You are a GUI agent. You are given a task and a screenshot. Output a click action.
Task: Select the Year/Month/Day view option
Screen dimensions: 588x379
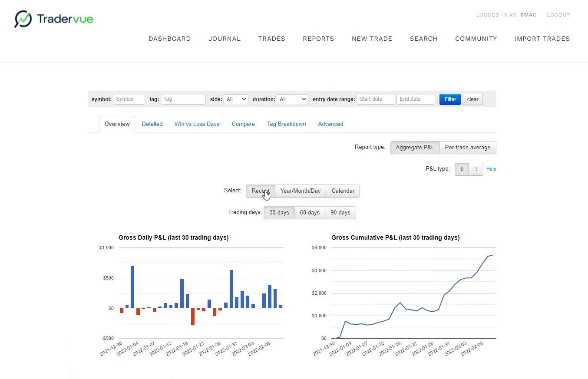tap(301, 191)
